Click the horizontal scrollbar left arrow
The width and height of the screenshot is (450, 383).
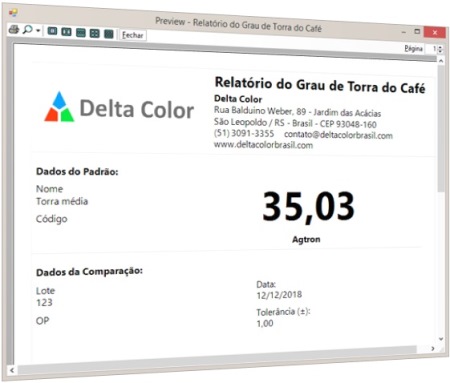click(x=12, y=370)
